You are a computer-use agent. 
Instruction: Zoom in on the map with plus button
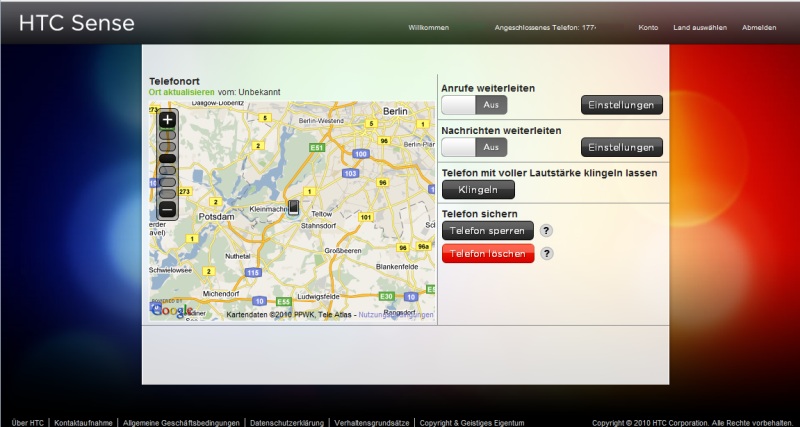[x=167, y=119]
